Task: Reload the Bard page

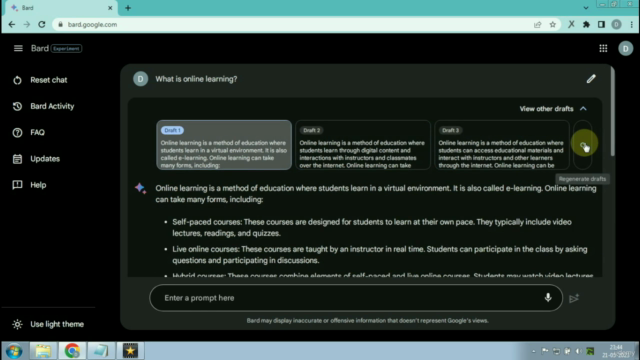Action: point(42,24)
